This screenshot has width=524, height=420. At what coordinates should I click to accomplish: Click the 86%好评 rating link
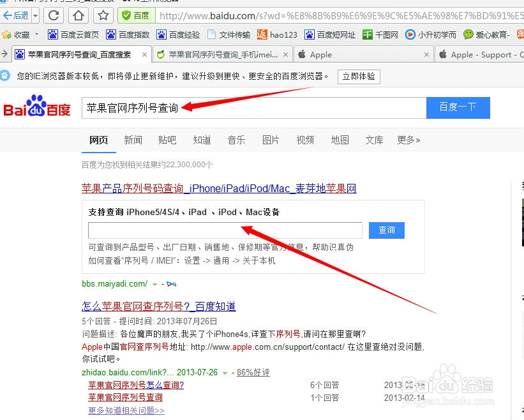click(253, 372)
